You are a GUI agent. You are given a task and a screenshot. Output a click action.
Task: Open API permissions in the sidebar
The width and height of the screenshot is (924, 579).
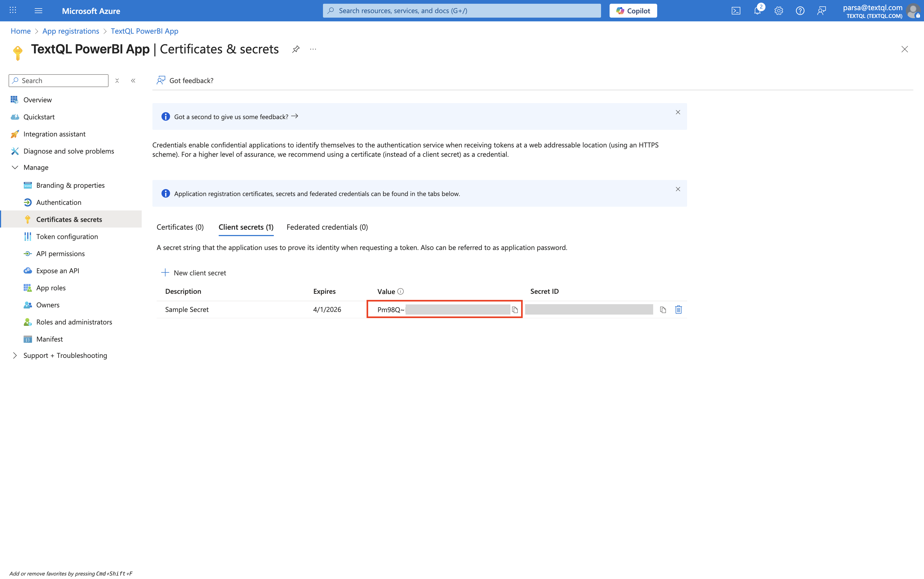coord(60,253)
